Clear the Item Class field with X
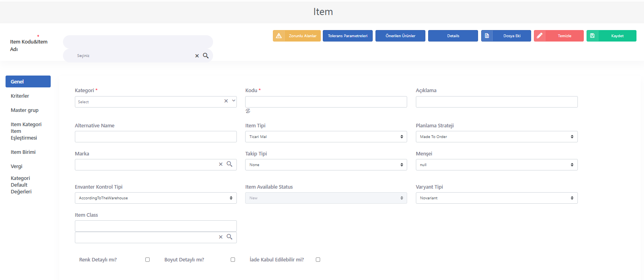This screenshot has height=280, width=644. tap(221, 237)
